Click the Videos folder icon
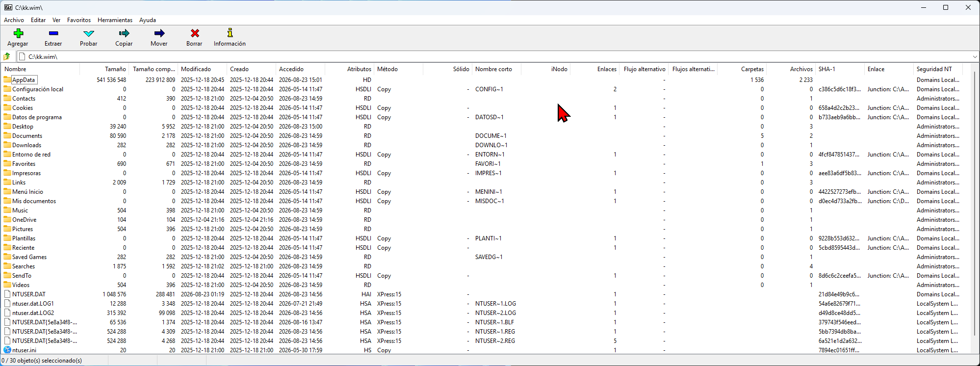Viewport: 980px width, 366px height. [7, 285]
